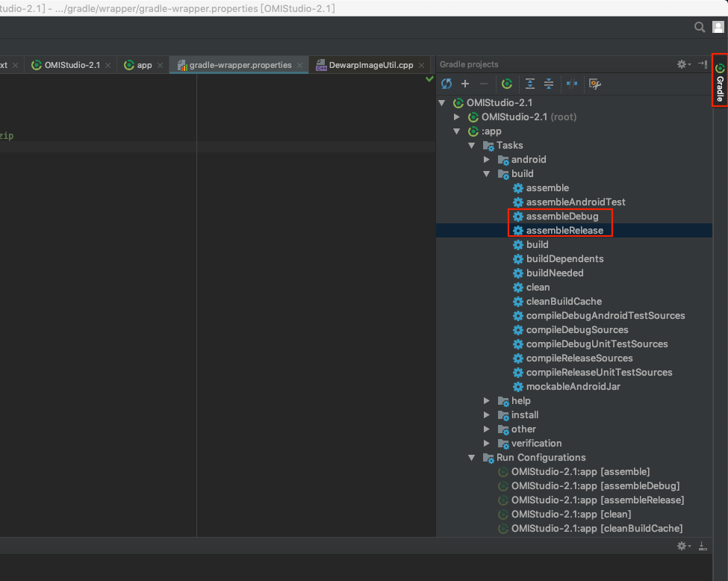Screen dimensions: 728x581
Task: Close the gradle-wrapper.properties tab
Action: click(300, 66)
